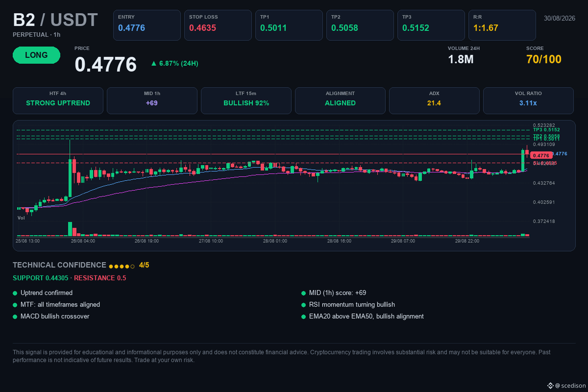
Task: Click the VOLUME 24H value 1.8M
Action: click(461, 60)
